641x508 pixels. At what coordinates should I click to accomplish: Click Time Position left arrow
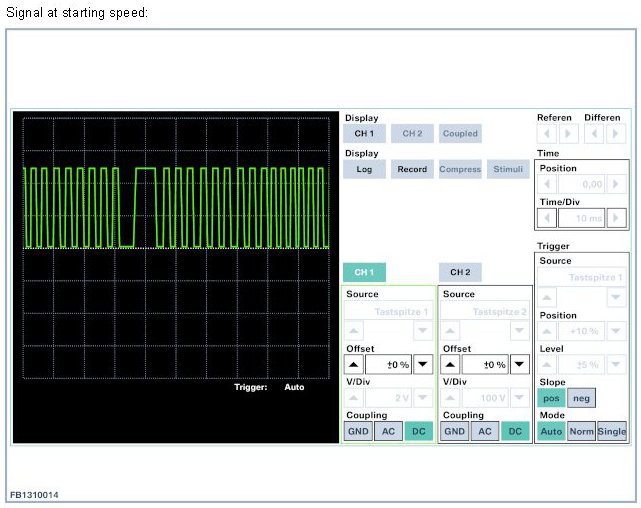point(548,185)
